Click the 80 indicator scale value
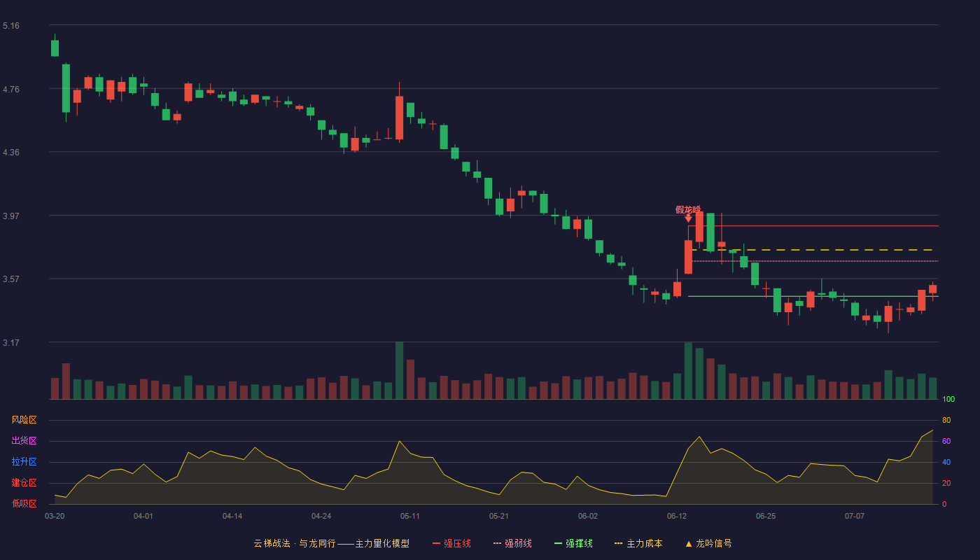The width and height of the screenshot is (980, 560). (946, 420)
